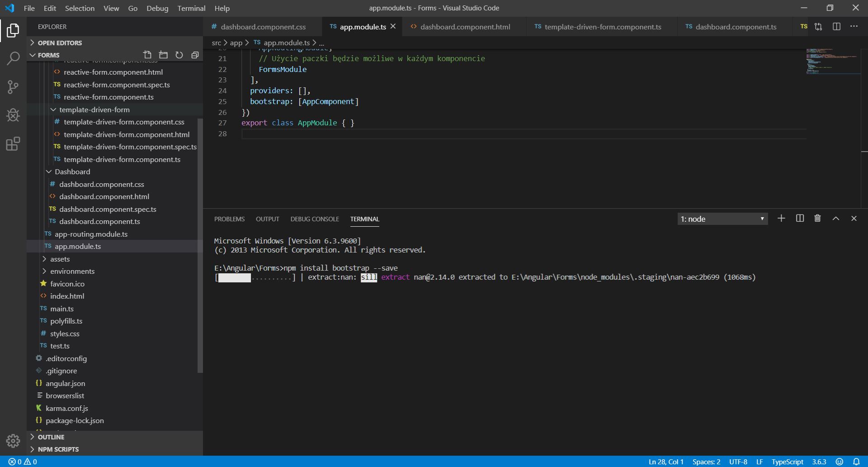Expand the OUTLINE section
868x467 pixels.
[115, 437]
